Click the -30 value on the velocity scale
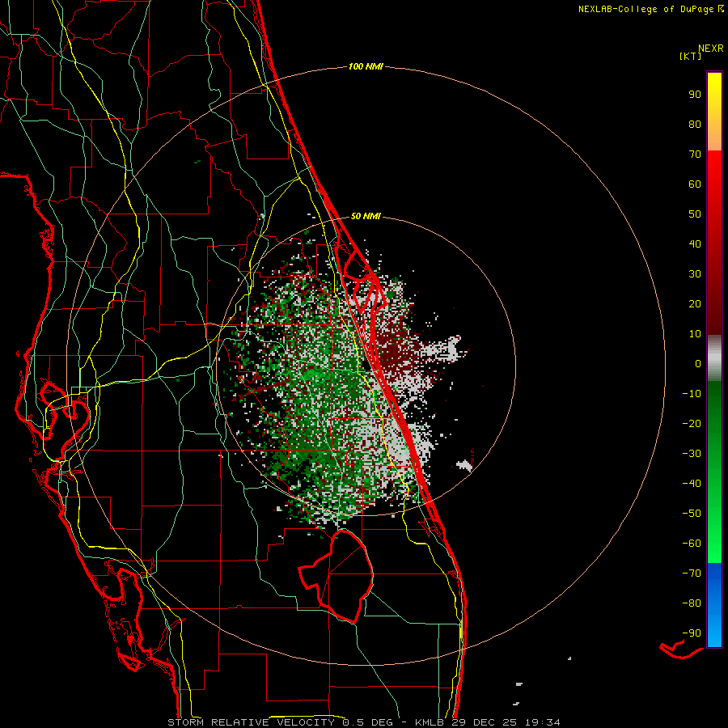This screenshot has width=728, height=728. click(692, 454)
